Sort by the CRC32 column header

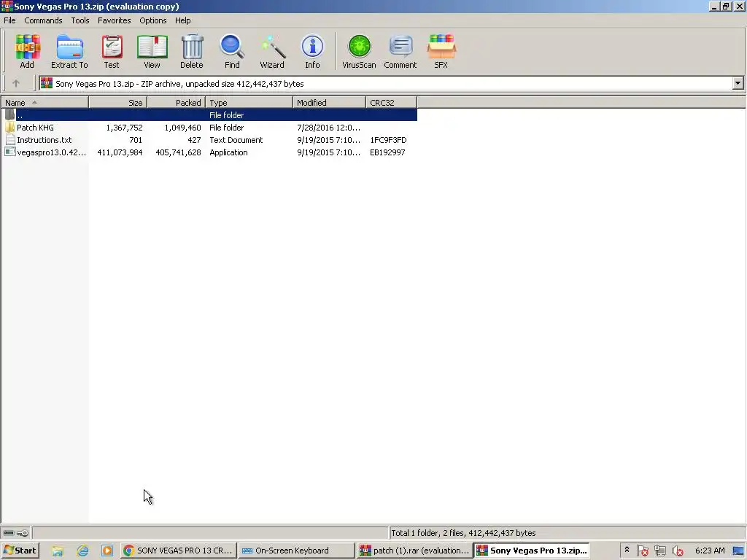click(x=392, y=102)
